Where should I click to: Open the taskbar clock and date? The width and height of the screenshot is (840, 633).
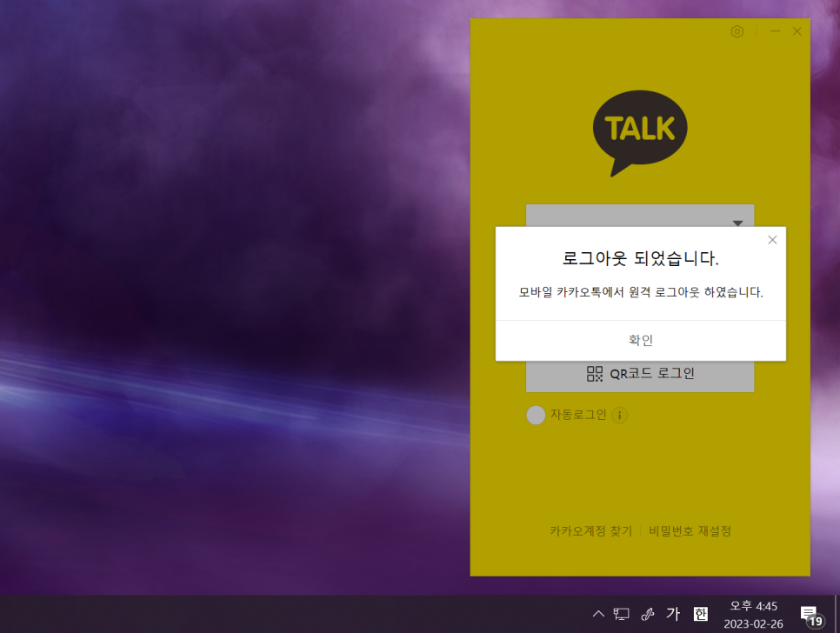753,614
